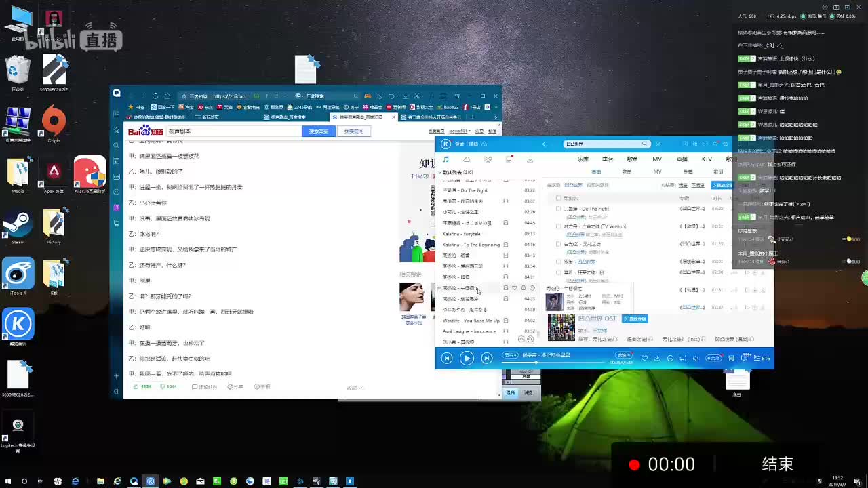Viewport: 868px width, 488px height.
Task: Open the Windows Start menu
Action: pos(7,481)
